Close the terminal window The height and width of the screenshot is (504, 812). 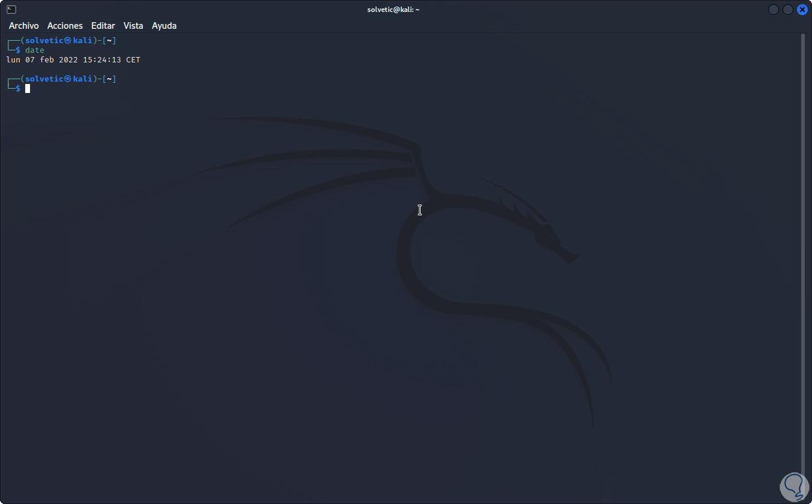[802, 10]
